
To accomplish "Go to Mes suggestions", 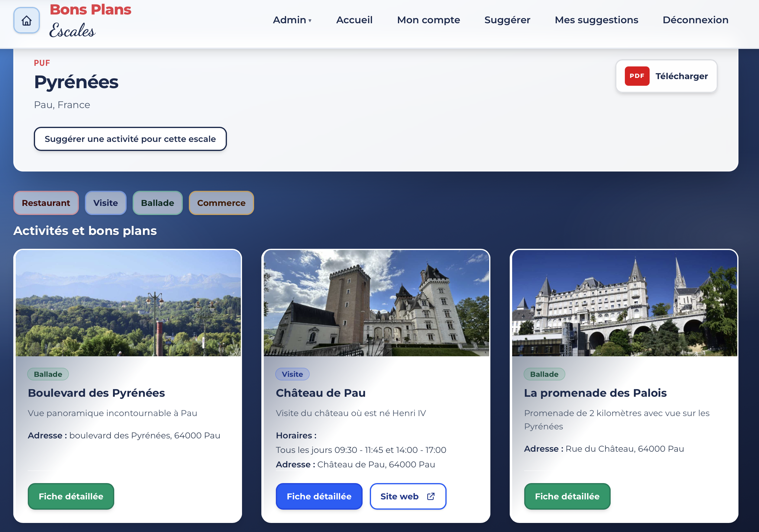I will (596, 20).
